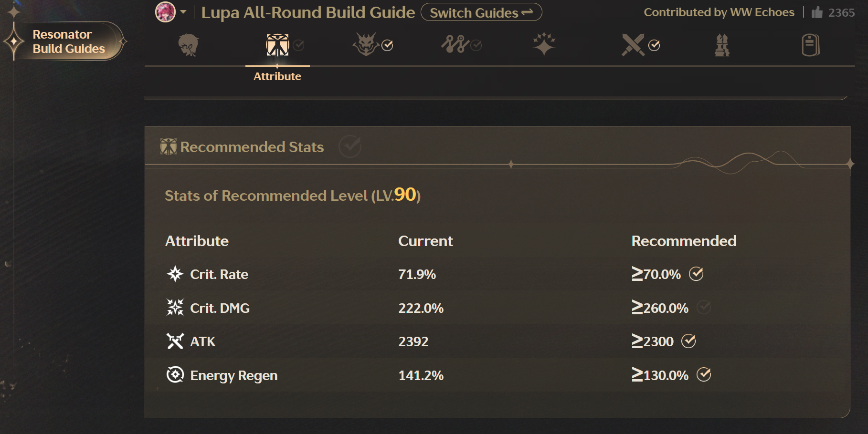The image size is (868, 434).
Task: Click the Energy Regen attribute row icon
Action: [x=175, y=375]
